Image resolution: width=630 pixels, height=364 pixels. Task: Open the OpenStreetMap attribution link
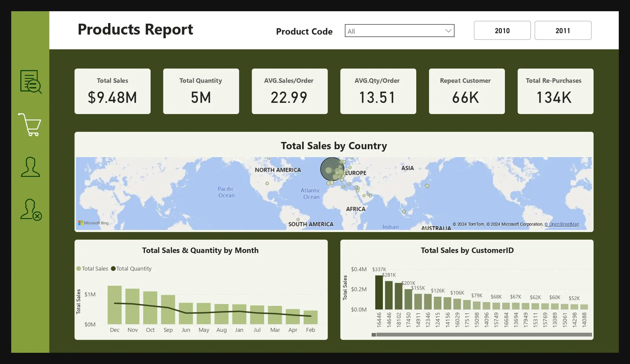tap(562, 224)
